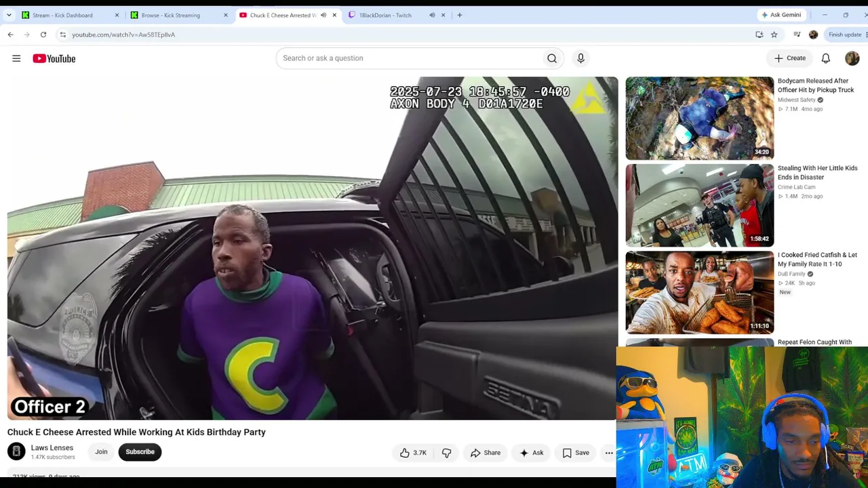The height and width of the screenshot is (488, 868).
Task: Click Ask Gemini in the browser
Action: click(x=781, y=15)
